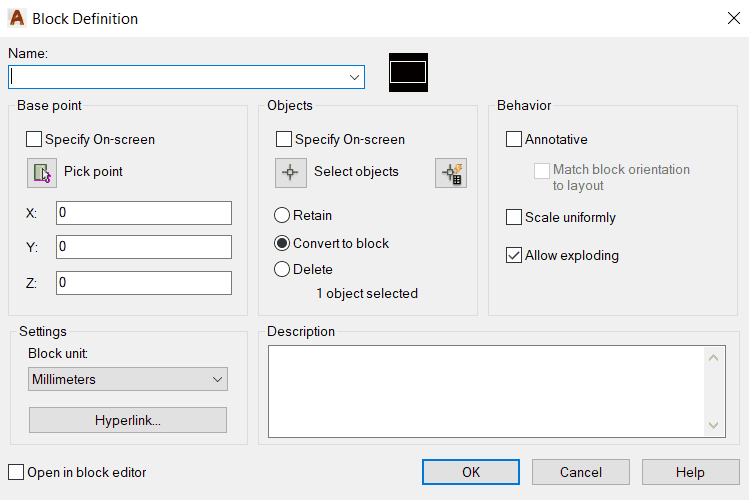Click the Hyperlink... button

[x=128, y=420]
